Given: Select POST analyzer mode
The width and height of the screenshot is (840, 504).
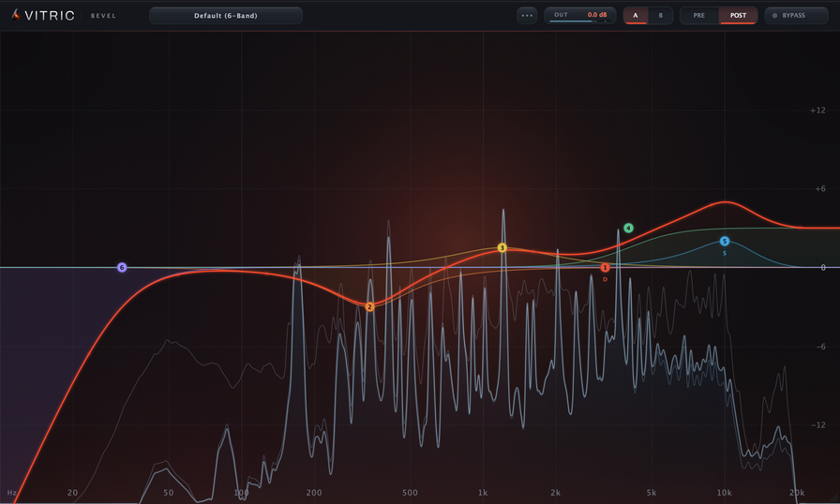Looking at the screenshot, I should pyautogui.click(x=738, y=16).
